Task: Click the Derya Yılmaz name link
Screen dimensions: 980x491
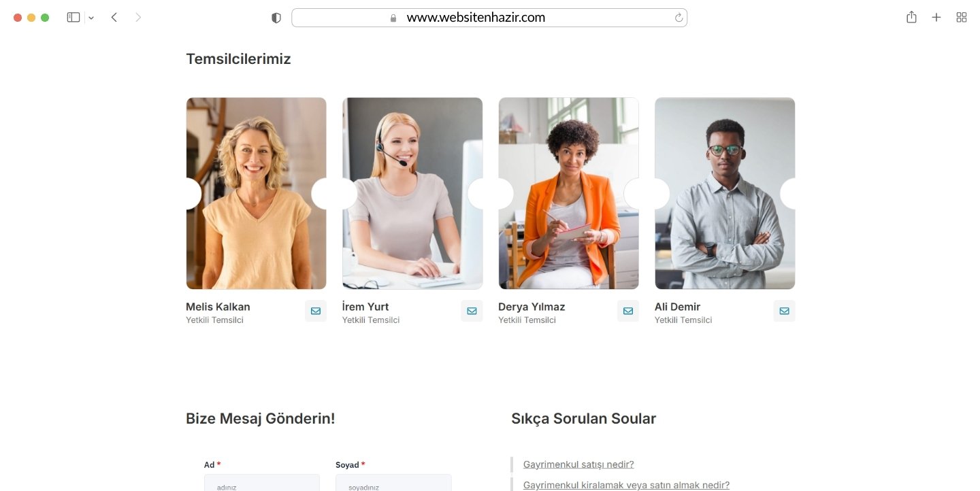Action: pos(532,307)
